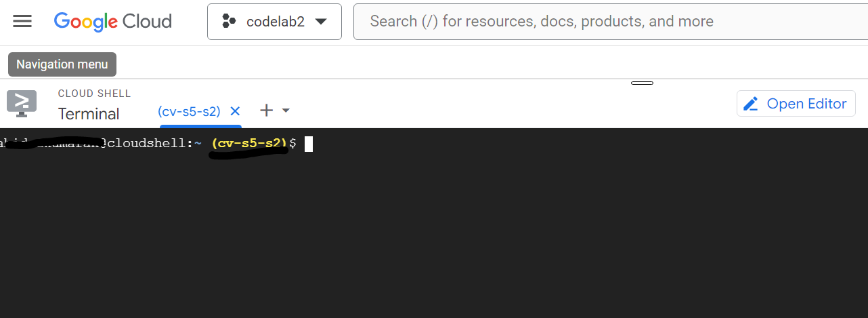Click the pencil icon in Open Editor
This screenshot has height=318, width=868.
(x=751, y=104)
